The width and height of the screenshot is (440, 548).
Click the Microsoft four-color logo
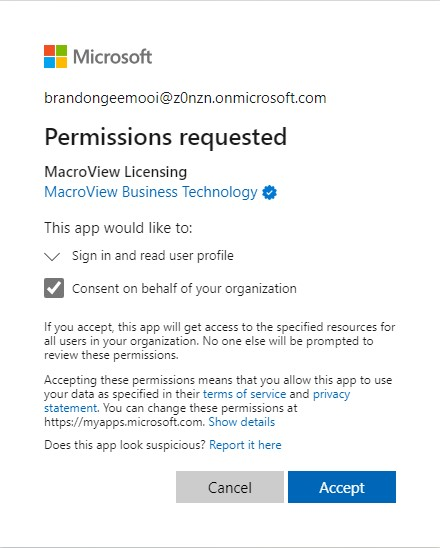point(55,56)
